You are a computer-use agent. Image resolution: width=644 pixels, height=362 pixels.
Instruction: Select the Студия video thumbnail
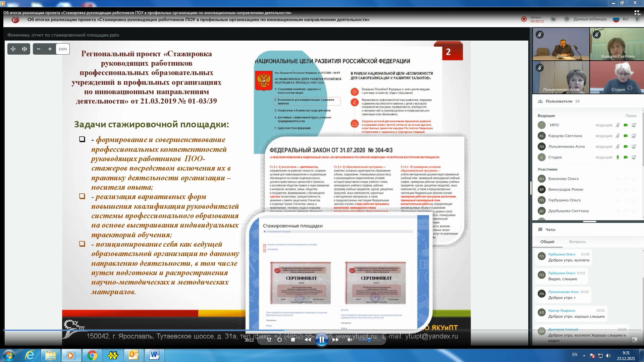coord(617,77)
